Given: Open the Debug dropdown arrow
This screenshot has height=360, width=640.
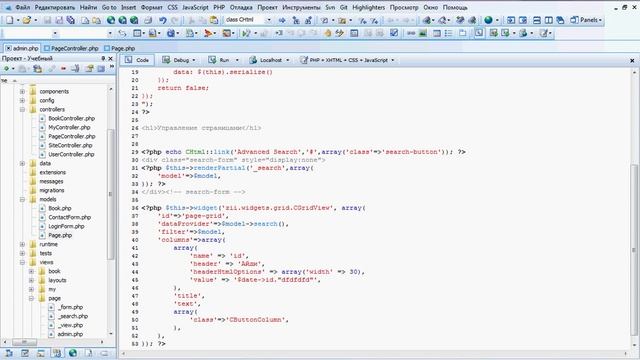Looking at the screenshot, I should click(x=194, y=60).
